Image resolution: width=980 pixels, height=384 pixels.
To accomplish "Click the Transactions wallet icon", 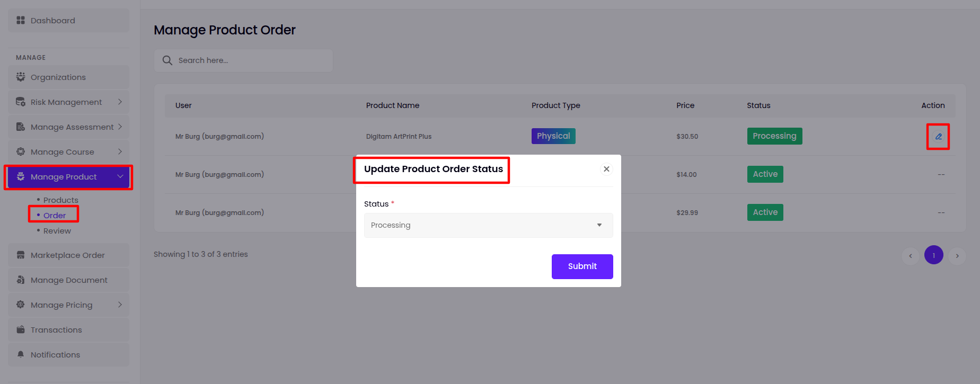I will 21,329.
